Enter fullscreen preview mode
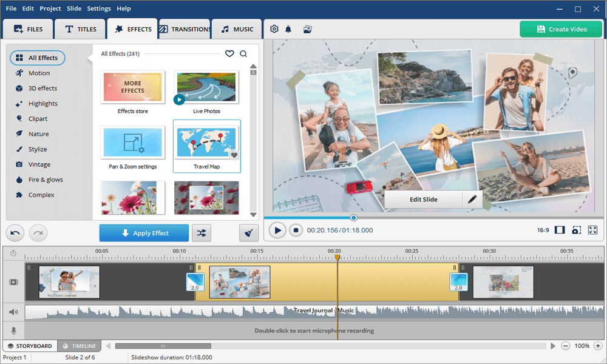This screenshot has width=607, height=364. 592,231
